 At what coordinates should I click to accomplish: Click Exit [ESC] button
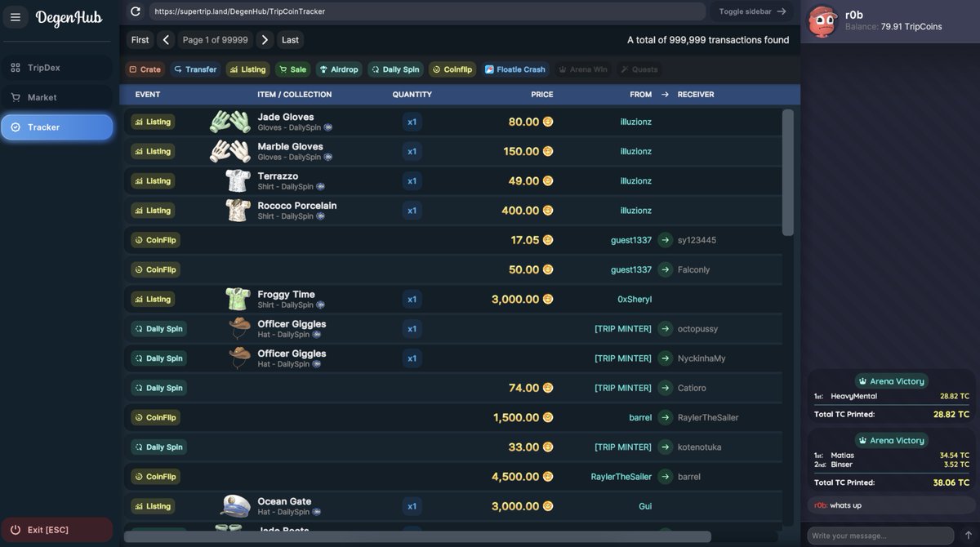57,530
